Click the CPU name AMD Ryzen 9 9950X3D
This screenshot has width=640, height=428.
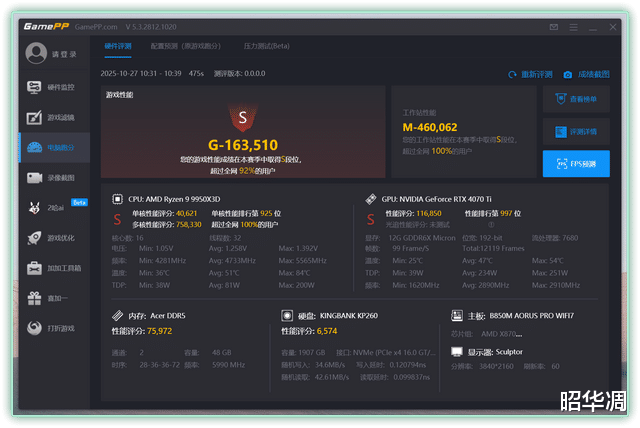183,199
